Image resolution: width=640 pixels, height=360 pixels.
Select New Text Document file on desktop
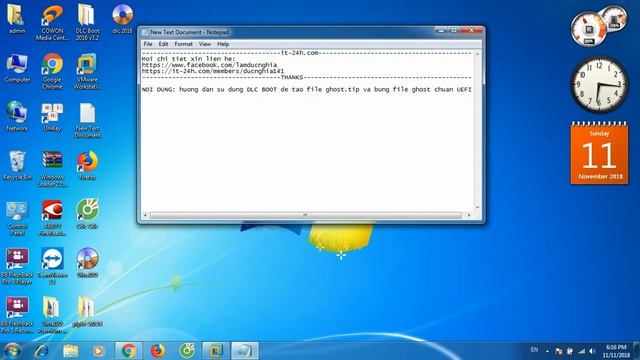coord(87,120)
